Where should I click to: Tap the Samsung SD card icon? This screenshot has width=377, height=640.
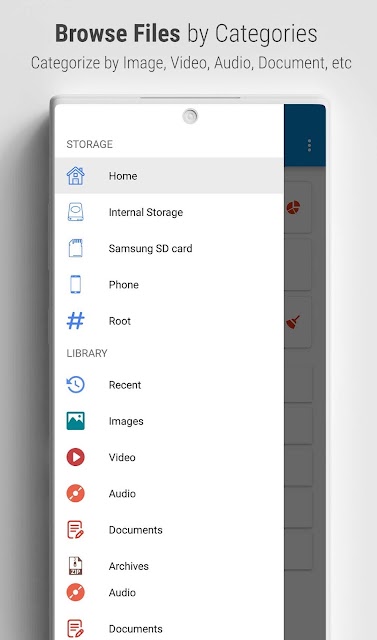(75, 248)
